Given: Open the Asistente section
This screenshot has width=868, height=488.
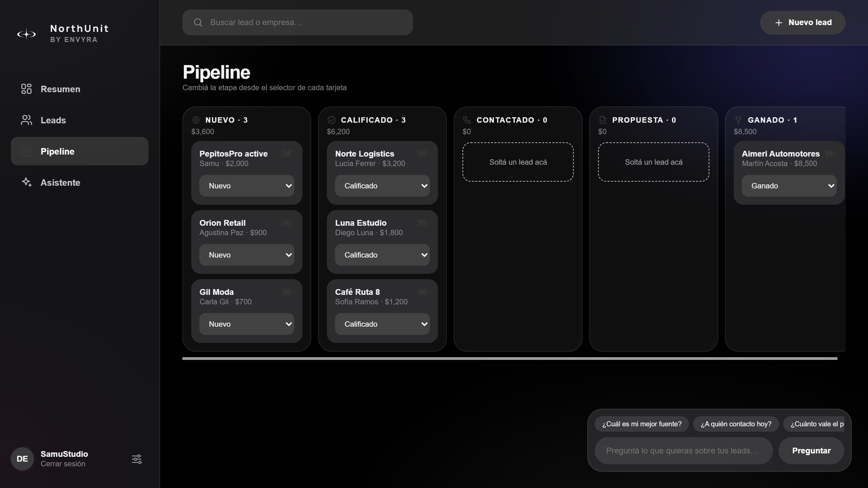Looking at the screenshot, I should pos(80,182).
